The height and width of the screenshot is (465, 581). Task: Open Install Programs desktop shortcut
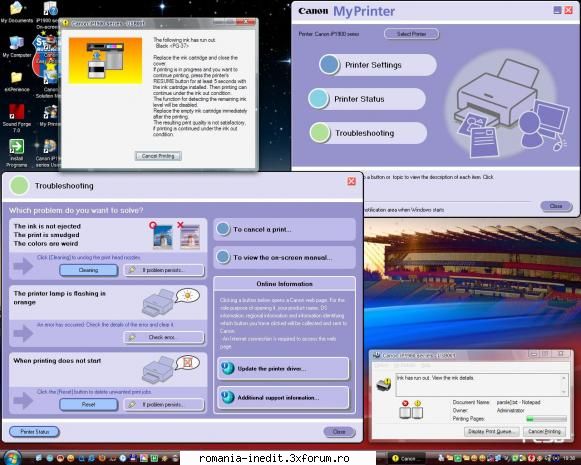click(16, 153)
